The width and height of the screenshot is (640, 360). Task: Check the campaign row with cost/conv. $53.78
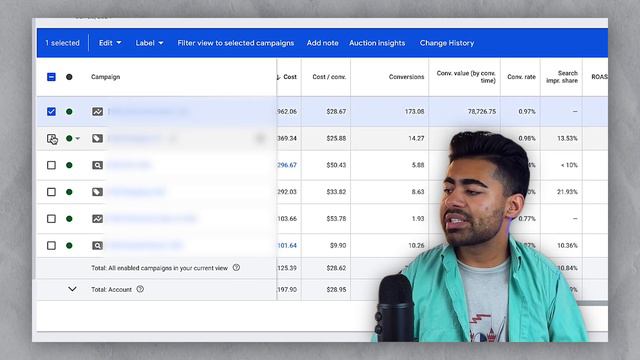(51, 219)
